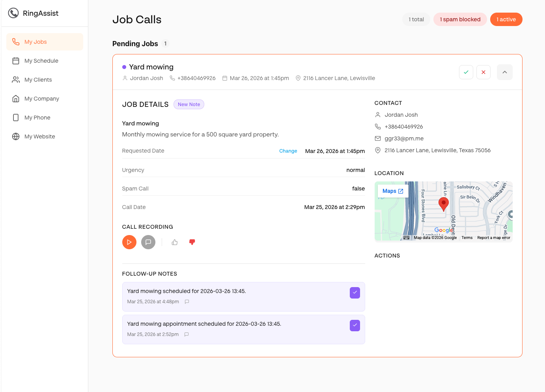Open My Phone settings

(x=45, y=118)
